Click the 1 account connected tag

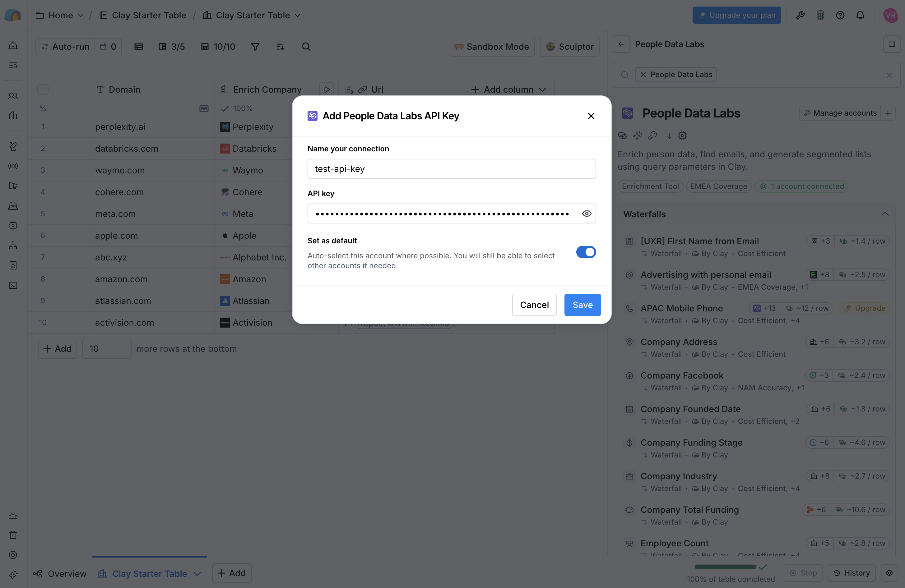(x=801, y=186)
